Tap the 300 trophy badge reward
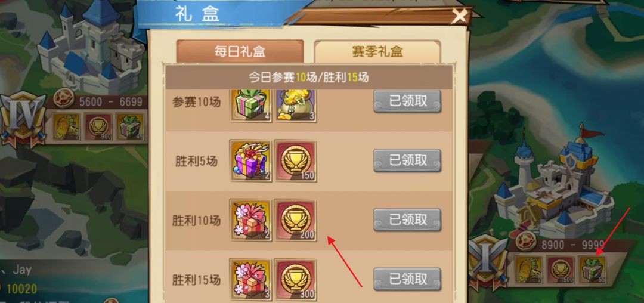The height and width of the screenshot is (303, 644). click(x=295, y=280)
